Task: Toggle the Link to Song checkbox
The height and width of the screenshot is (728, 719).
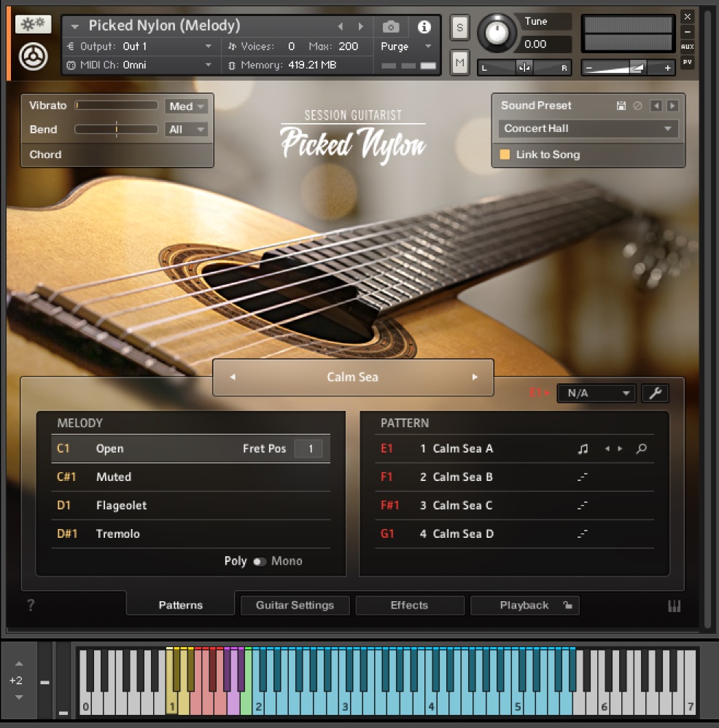Action: pos(505,154)
